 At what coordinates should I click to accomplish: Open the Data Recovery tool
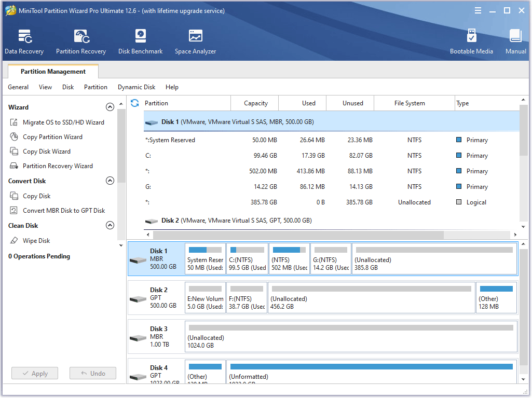point(24,41)
